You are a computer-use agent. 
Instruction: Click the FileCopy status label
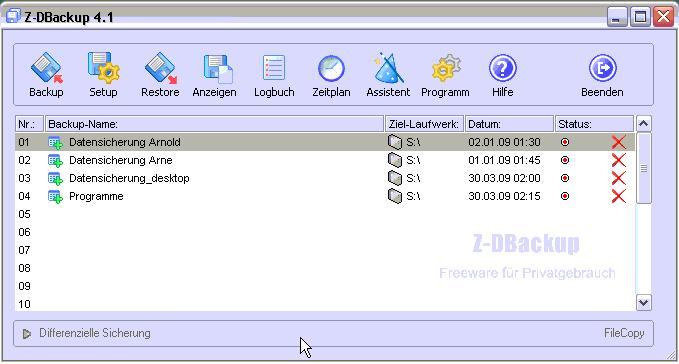pos(624,333)
